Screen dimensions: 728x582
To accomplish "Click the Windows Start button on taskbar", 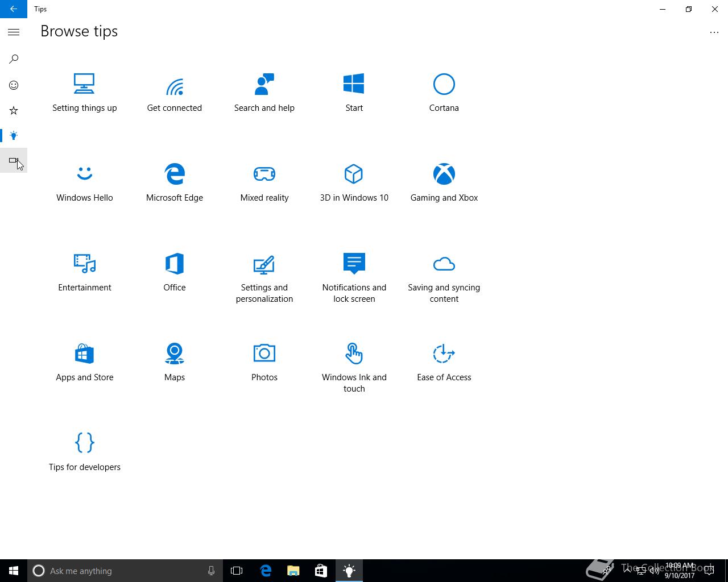I will pos(14,571).
